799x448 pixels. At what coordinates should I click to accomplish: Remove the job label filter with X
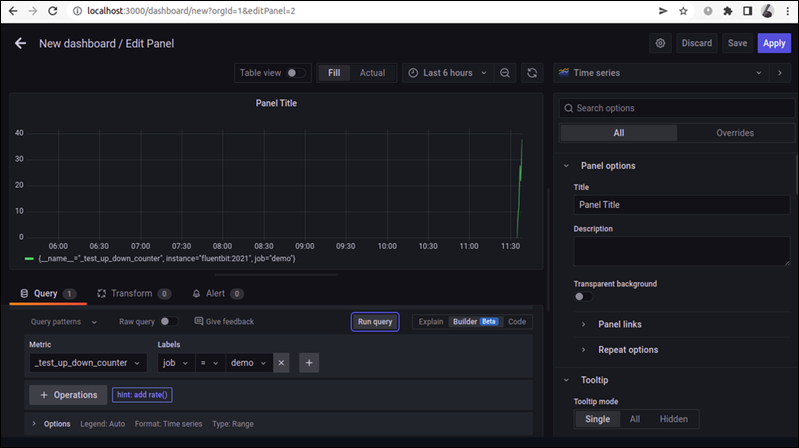pyautogui.click(x=281, y=363)
